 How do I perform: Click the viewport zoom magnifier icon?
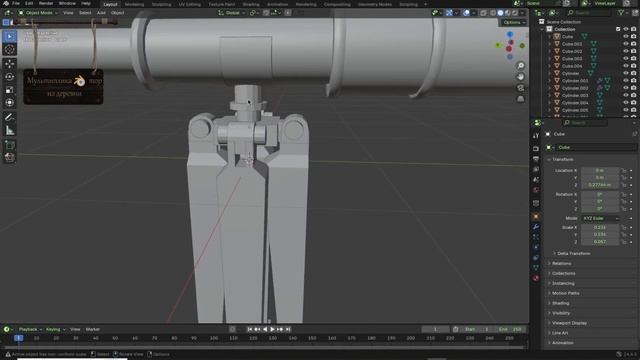coord(521,66)
